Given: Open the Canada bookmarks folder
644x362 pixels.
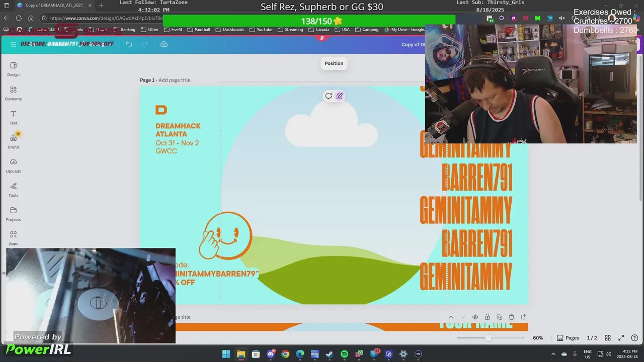Looking at the screenshot, I should pyautogui.click(x=318, y=30).
